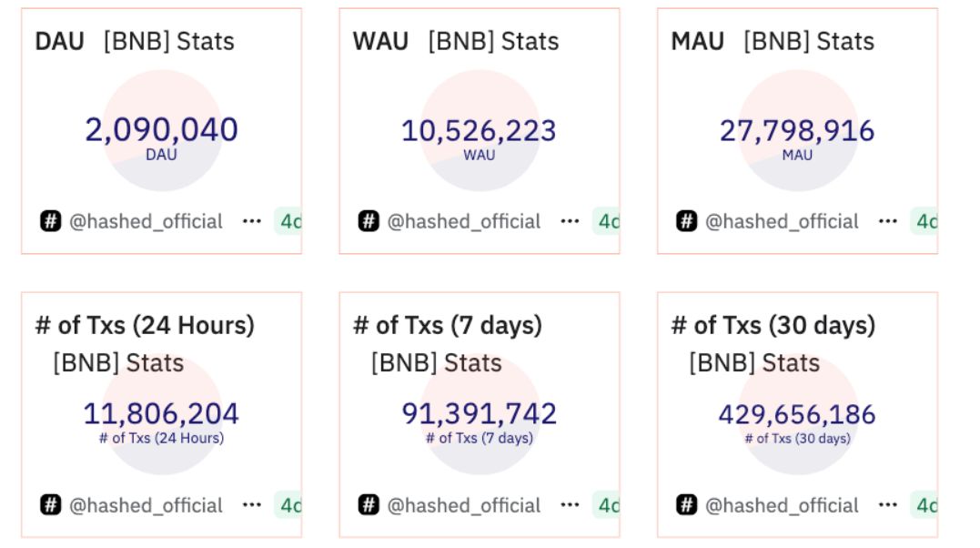
Task: Click the green 4d freshness badge on DAU card
Action: tap(289, 221)
